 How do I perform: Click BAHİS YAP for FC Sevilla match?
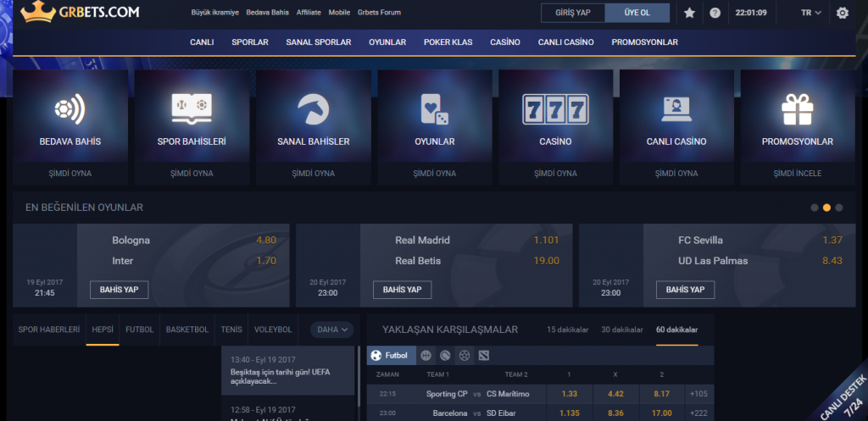[685, 290]
